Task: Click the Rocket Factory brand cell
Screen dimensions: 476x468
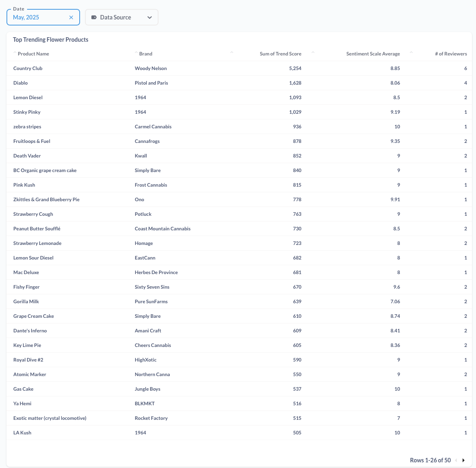Action: [x=151, y=419]
